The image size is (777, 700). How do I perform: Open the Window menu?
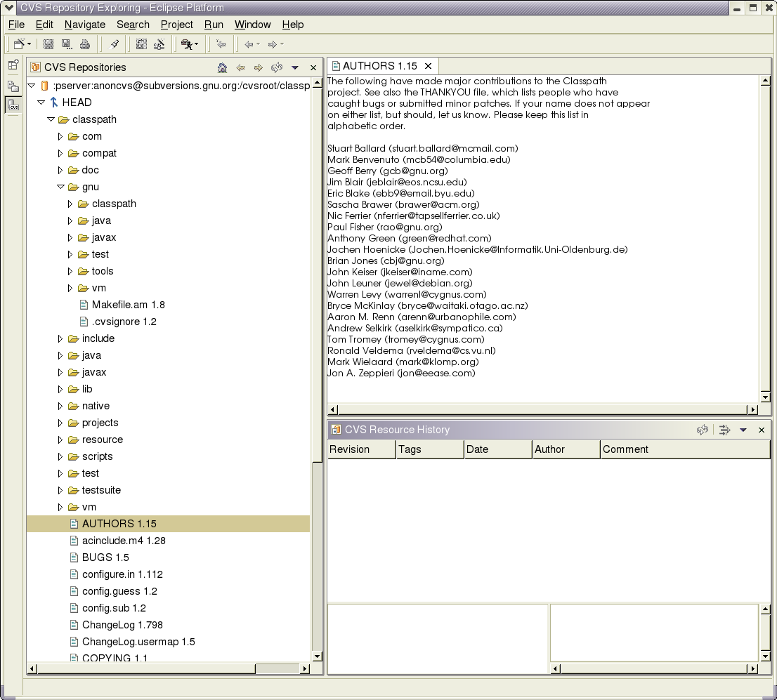tap(252, 25)
